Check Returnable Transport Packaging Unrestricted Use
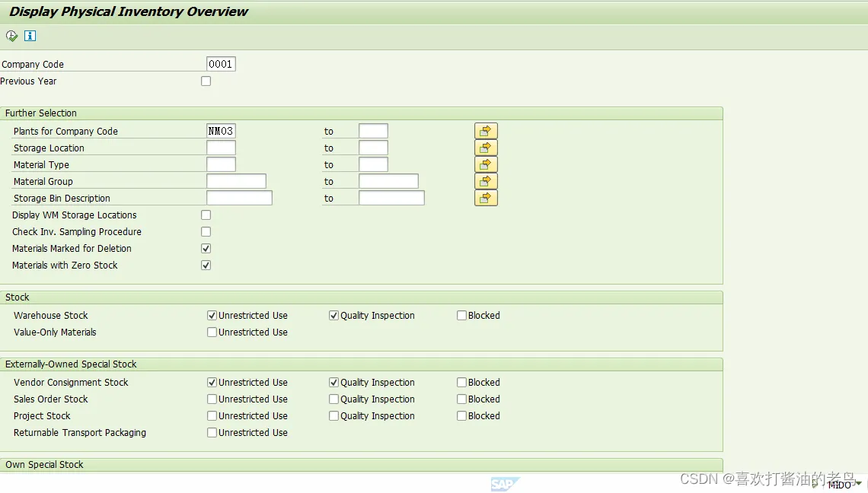 coord(212,433)
